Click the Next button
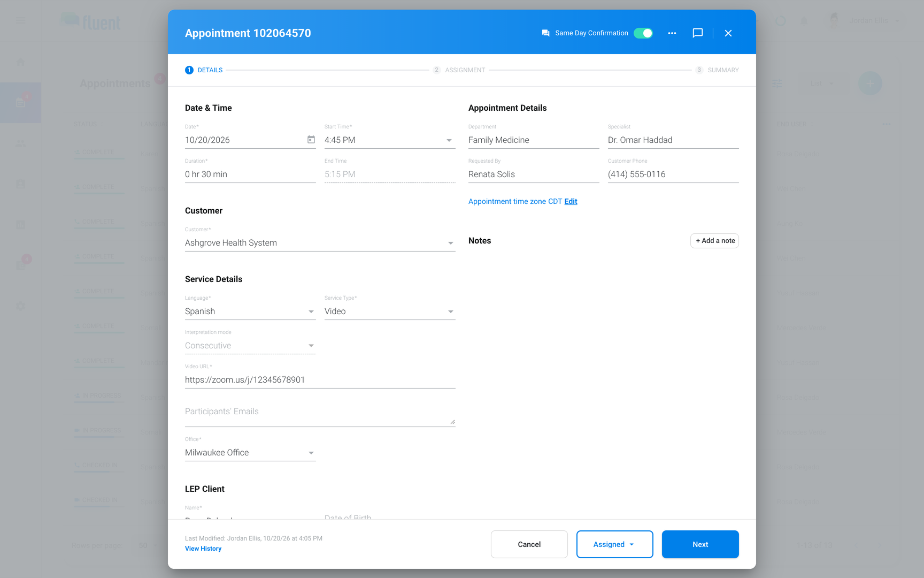This screenshot has width=924, height=578. (700, 544)
